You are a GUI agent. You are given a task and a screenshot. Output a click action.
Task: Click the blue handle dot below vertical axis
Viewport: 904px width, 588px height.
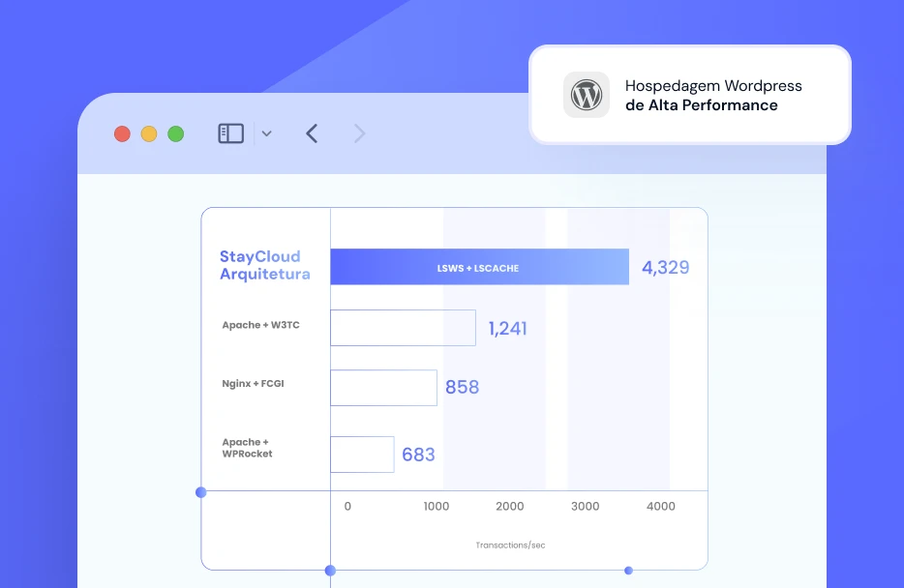click(330, 571)
